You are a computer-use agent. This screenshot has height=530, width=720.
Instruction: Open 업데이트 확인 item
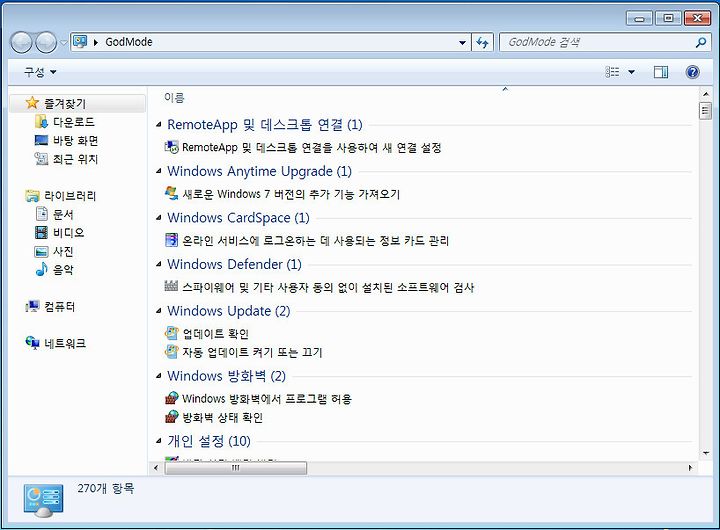[215, 334]
